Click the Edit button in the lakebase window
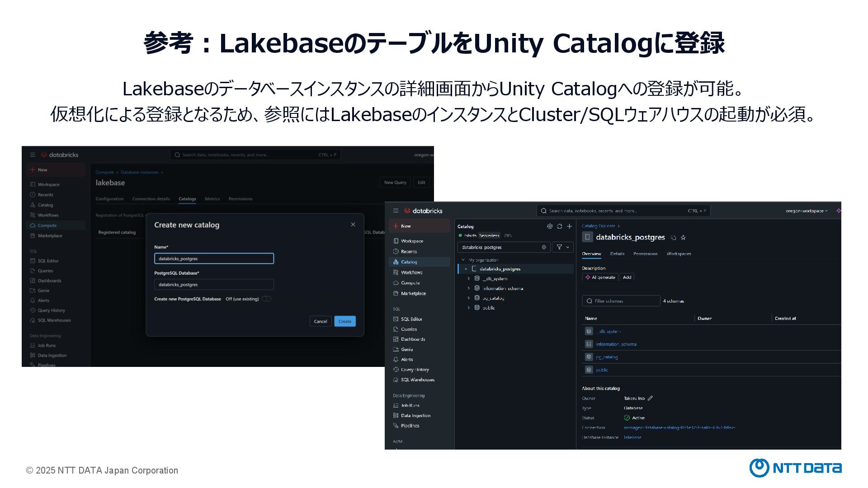This screenshot has width=868, height=488. coord(421,183)
